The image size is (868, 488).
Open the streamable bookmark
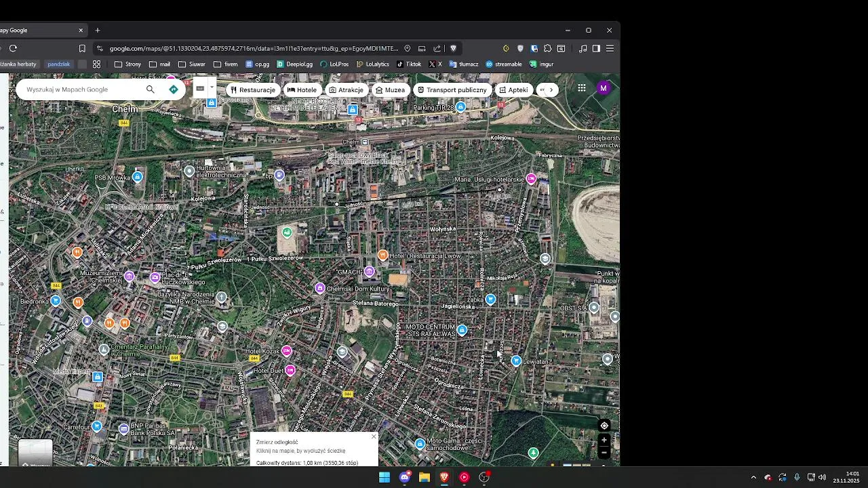pos(504,64)
